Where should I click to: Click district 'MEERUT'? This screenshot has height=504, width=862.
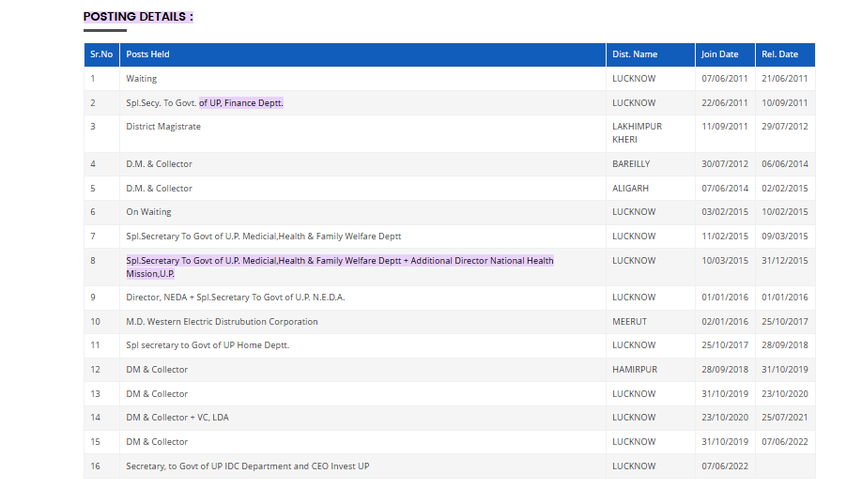629,322
